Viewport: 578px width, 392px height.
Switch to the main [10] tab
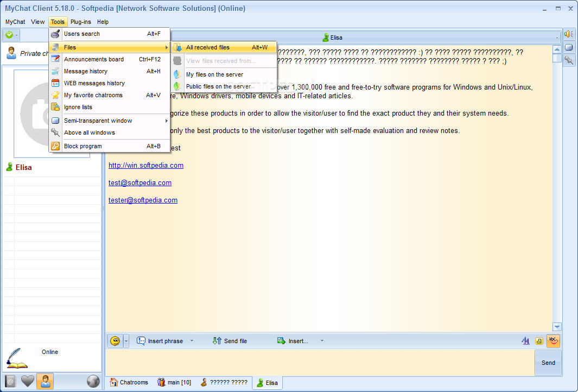174,382
